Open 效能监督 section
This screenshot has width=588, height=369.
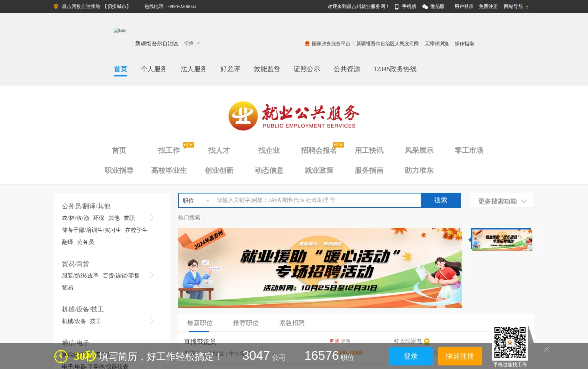(267, 69)
